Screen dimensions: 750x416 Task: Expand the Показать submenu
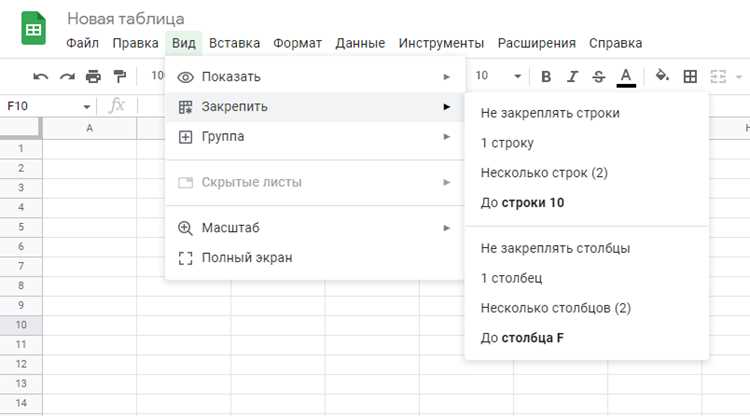click(x=315, y=77)
